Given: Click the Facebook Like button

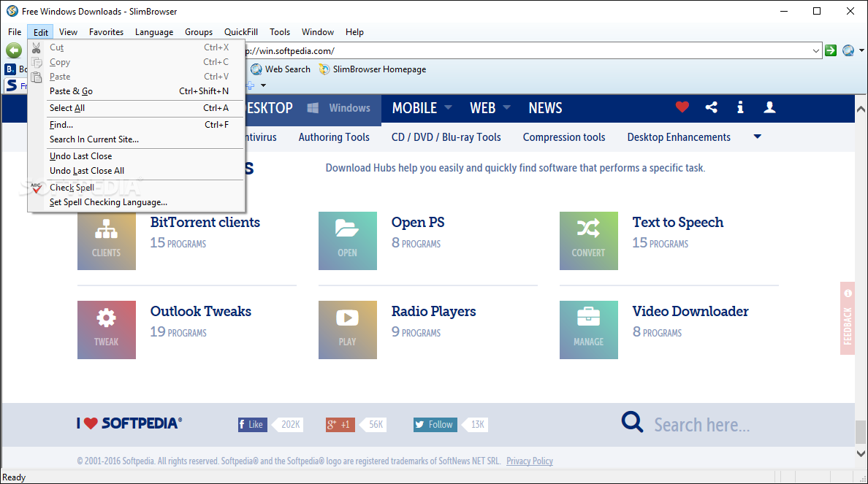Looking at the screenshot, I should [252, 424].
